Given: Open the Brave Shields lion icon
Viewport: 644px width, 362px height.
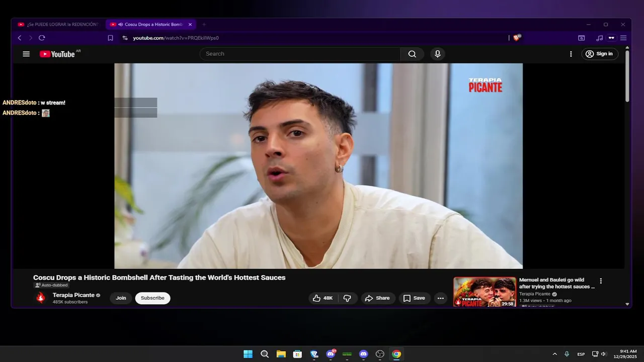Looking at the screenshot, I should (x=517, y=38).
